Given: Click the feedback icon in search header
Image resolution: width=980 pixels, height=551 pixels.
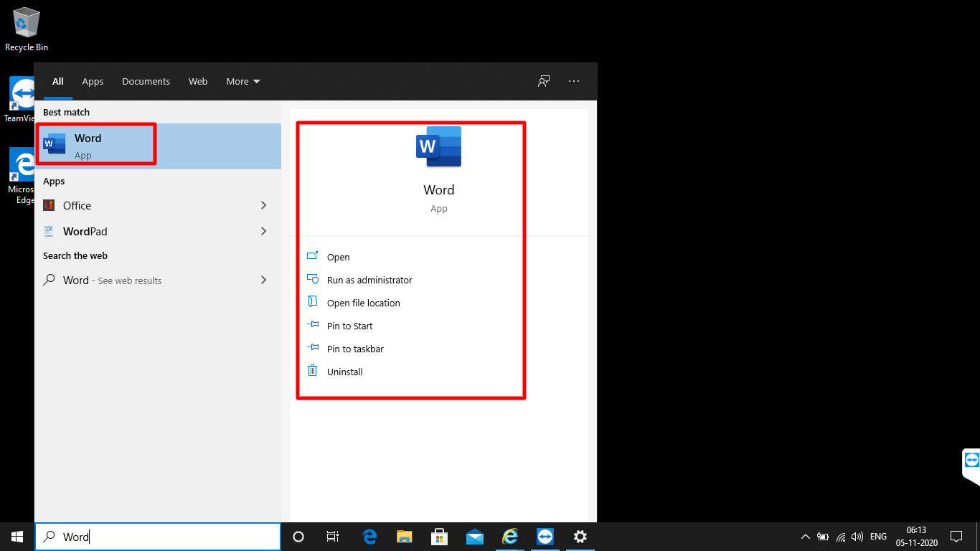Looking at the screenshot, I should 544,81.
